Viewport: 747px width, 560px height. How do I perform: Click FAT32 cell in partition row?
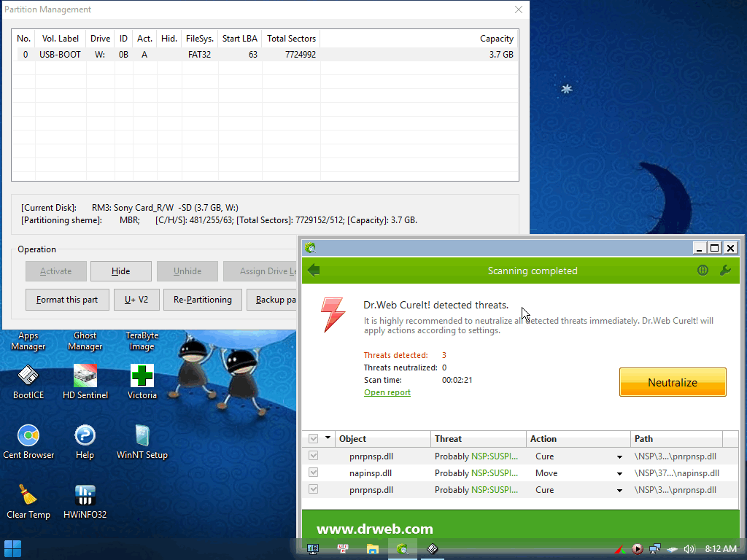[x=199, y=54]
